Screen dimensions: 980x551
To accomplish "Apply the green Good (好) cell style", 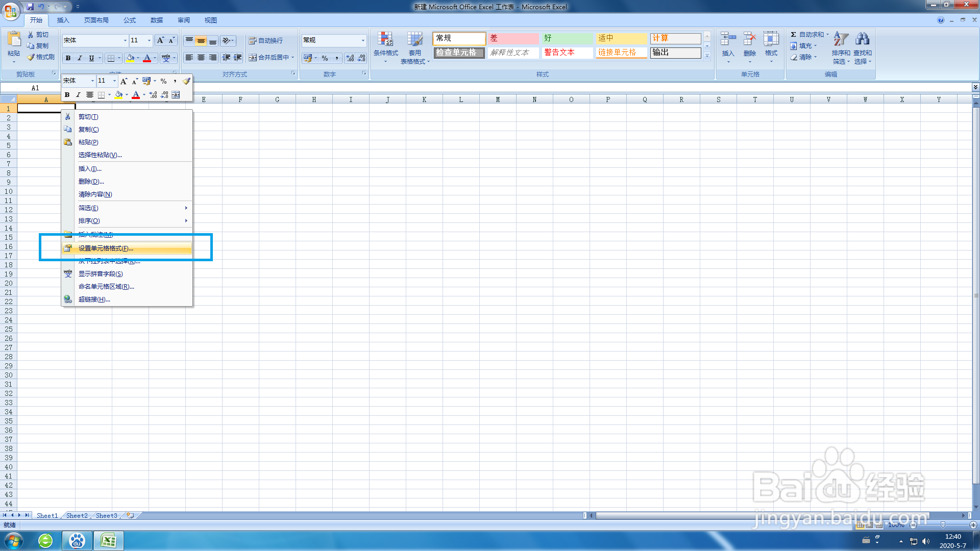I will (567, 38).
